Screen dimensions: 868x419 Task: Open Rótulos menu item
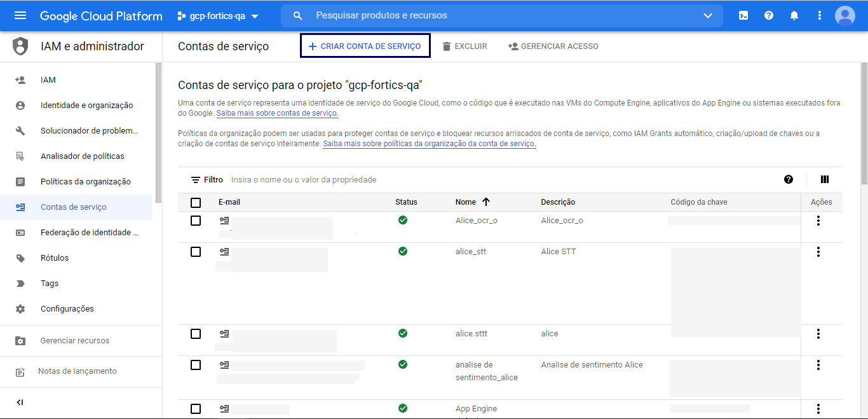point(55,258)
